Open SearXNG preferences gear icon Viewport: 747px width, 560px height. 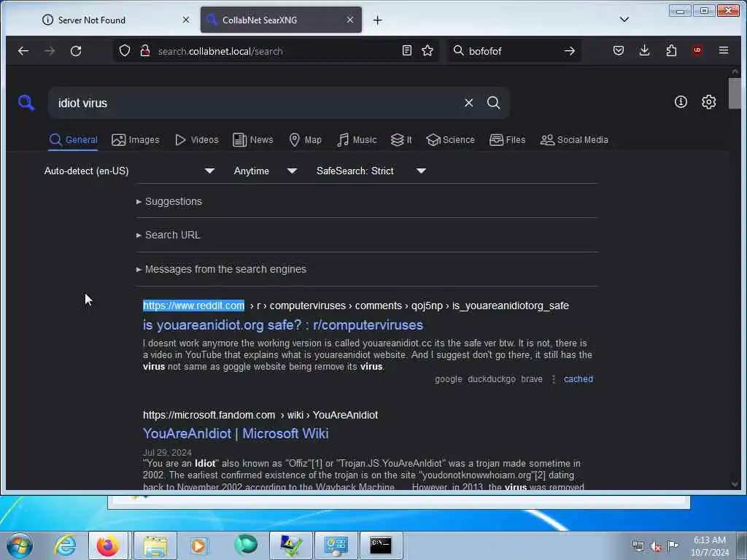click(708, 102)
